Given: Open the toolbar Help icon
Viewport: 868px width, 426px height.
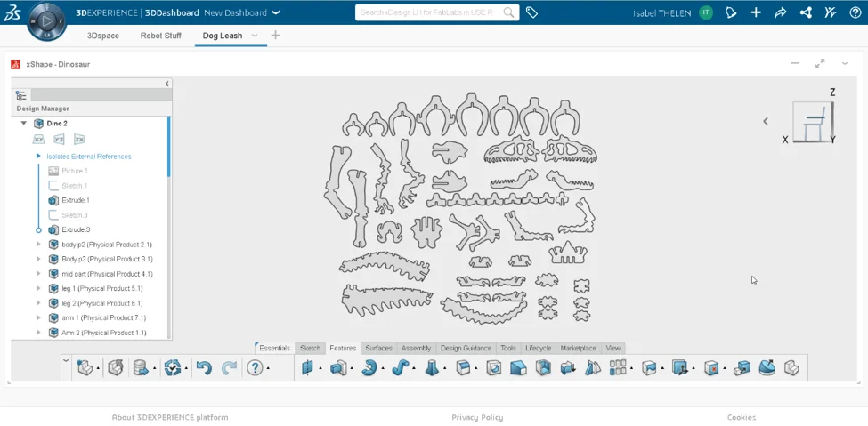Looking at the screenshot, I should tap(255, 368).
